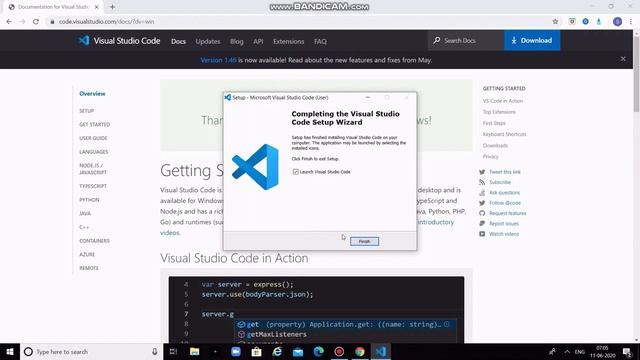Viewport: 640px width, 360px height.
Task: Open the USER GUIDE sidebar section
Action: (93, 138)
